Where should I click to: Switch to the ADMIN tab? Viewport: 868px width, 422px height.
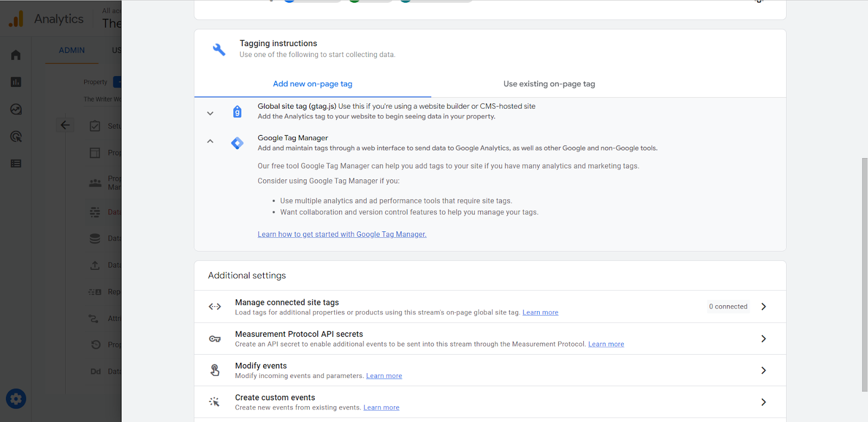pyautogui.click(x=72, y=51)
